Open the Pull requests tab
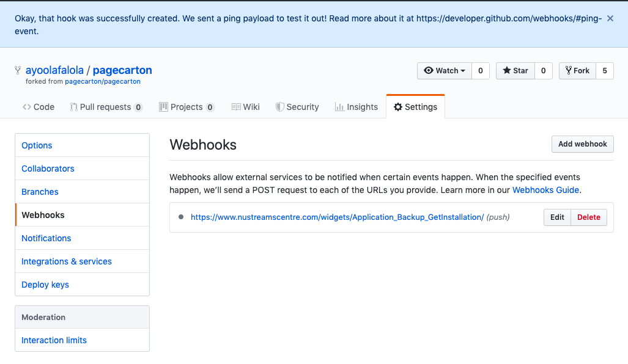628x364 pixels. coord(106,107)
